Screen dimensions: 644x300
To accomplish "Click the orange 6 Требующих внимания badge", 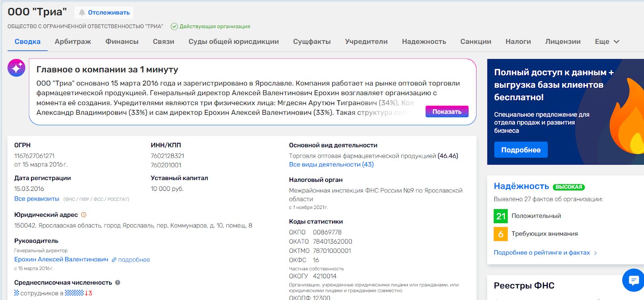I will pos(501,234).
